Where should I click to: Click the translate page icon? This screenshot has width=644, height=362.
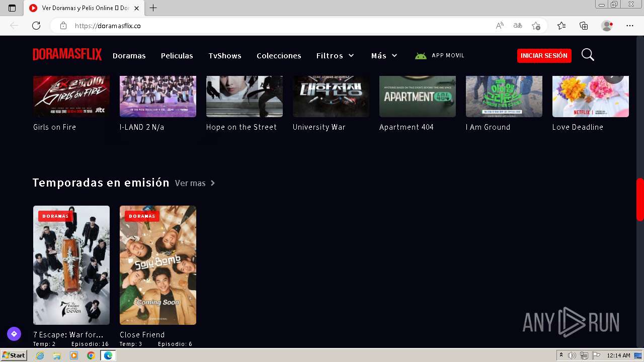click(518, 26)
